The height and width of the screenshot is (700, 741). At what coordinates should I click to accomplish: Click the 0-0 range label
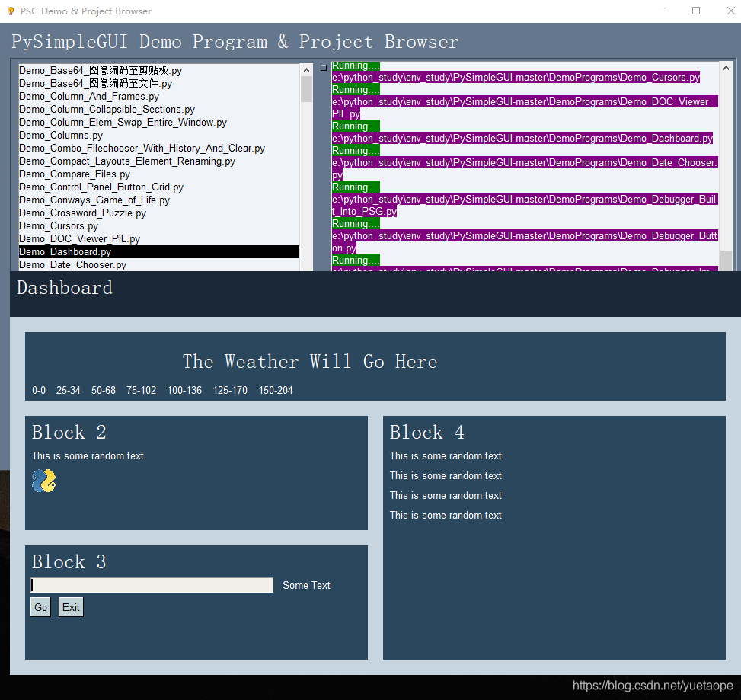(39, 391)
